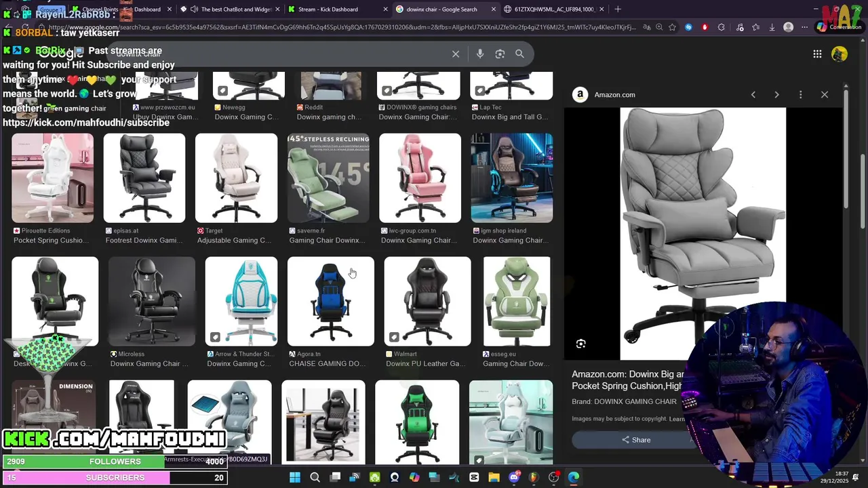
Task: Show next image in preview panel
Action: (776, 95)
